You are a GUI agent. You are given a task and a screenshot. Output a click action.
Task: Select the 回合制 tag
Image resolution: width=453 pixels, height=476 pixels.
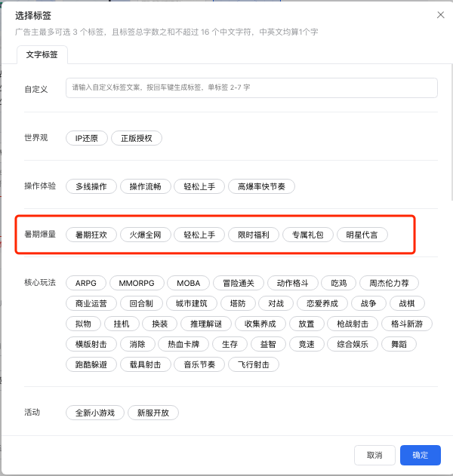click(141, 303)
